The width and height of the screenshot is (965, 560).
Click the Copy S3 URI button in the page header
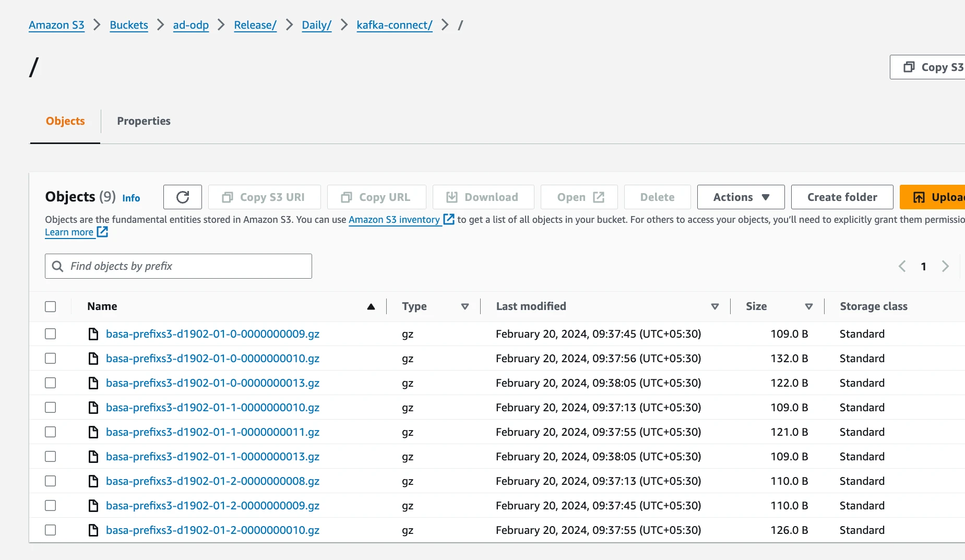(927, 67)
